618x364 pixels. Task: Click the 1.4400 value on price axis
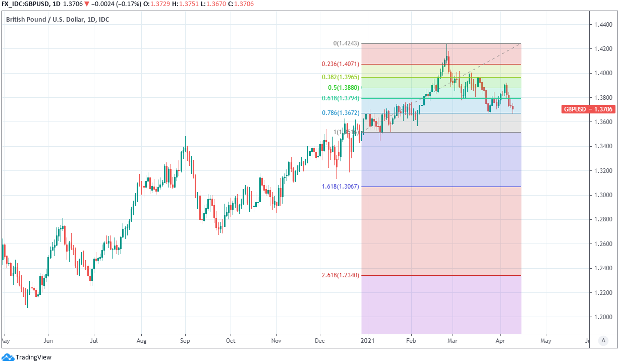(603, 24)
